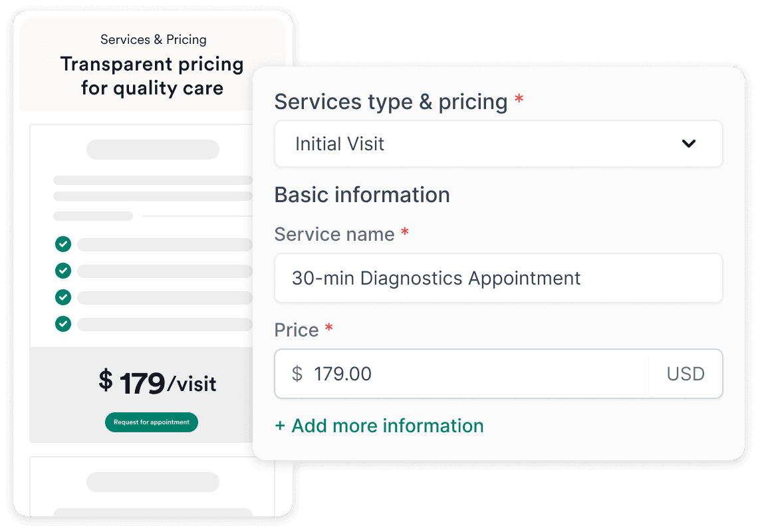Click the second green checkmark icon
Image resolution: width=758 pixels, height=532 pixels.
click(63, 271)
